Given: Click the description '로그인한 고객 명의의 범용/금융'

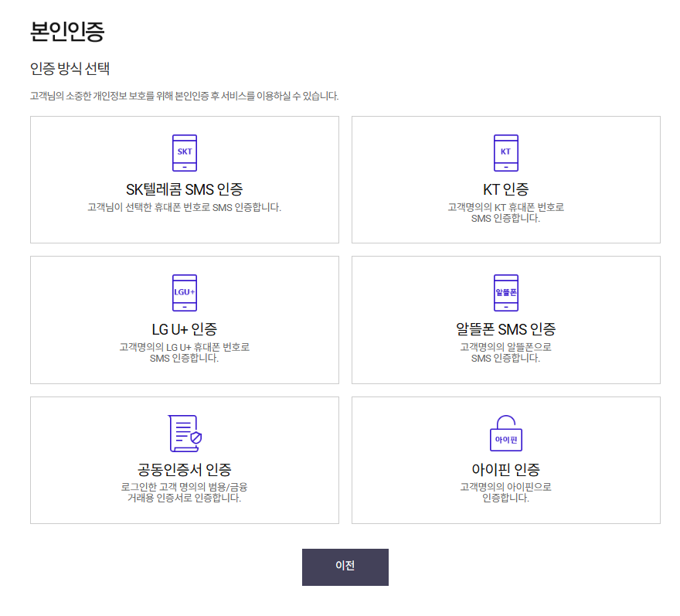Looking at the screenshot, I should click(x=185, y=487).
